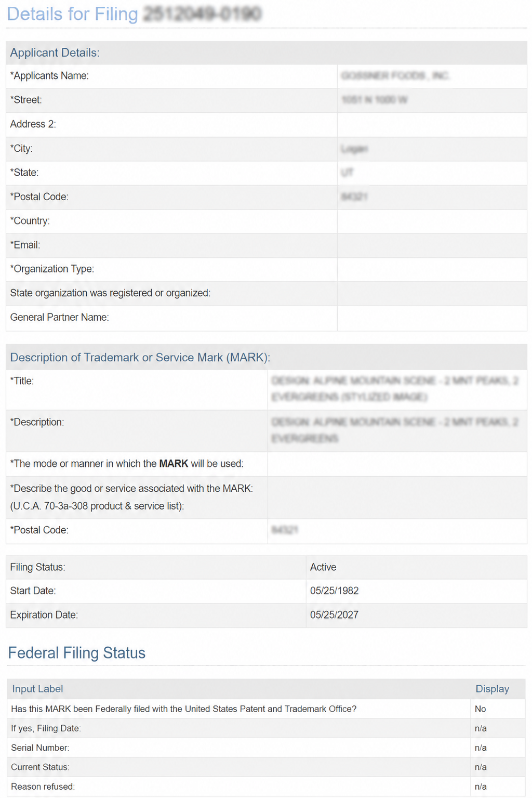
Task: Click the Description of Trademark section header
Action: (266, 357)
